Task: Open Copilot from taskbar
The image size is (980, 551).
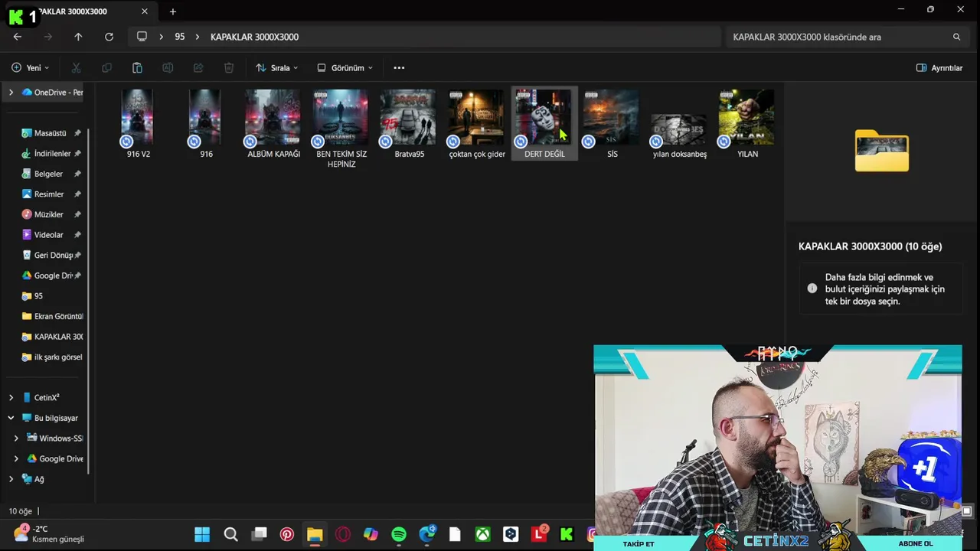Action: (371, 534)
